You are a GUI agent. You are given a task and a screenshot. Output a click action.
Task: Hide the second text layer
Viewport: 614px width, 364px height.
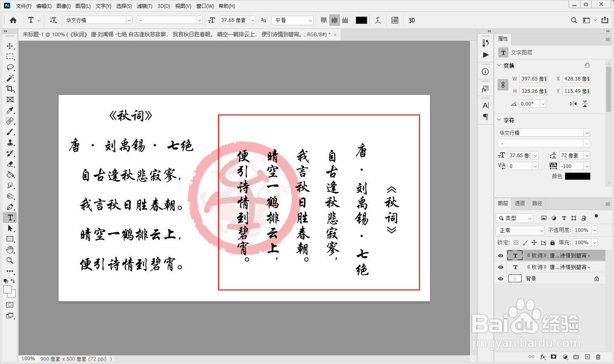point(501,267)
